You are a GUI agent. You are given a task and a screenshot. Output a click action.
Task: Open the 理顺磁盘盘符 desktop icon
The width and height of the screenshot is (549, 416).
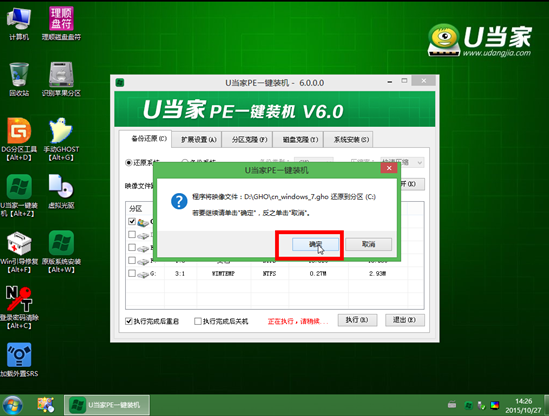point(61,23)
